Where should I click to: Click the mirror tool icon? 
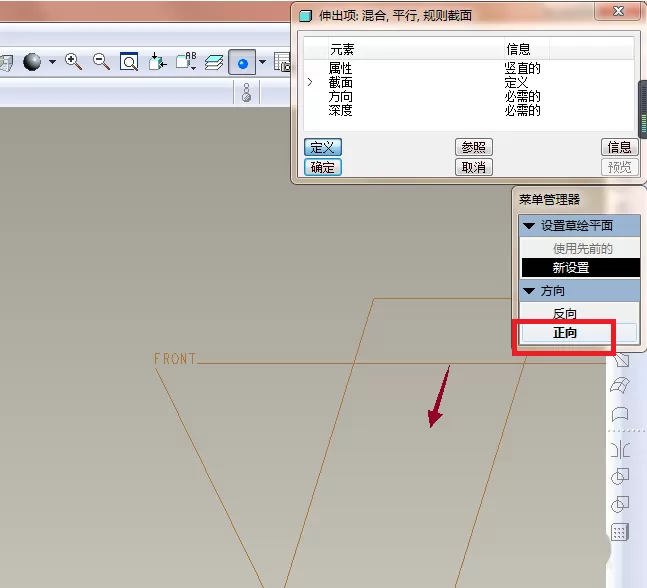point(620,449)
